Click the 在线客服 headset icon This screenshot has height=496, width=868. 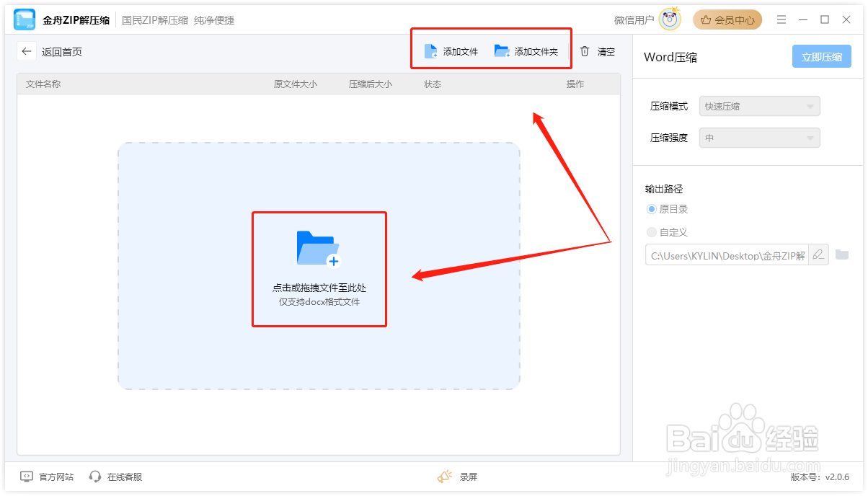pos(95,477)
